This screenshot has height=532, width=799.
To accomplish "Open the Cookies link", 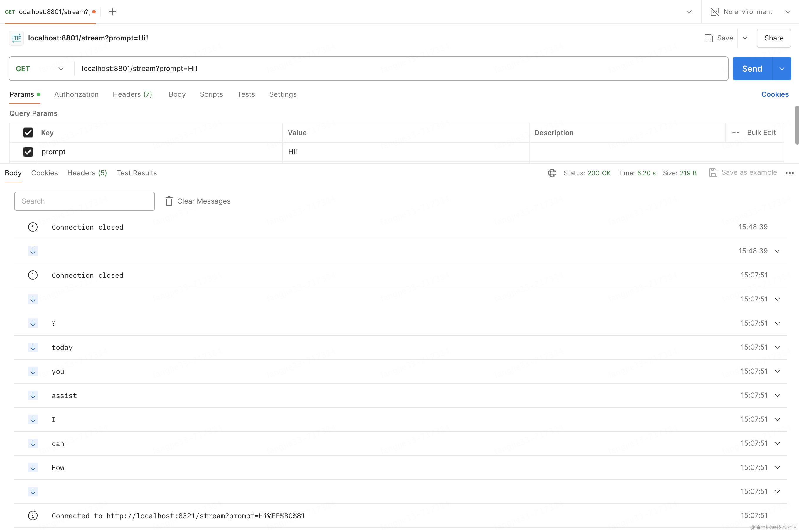I will pos(775,94).
